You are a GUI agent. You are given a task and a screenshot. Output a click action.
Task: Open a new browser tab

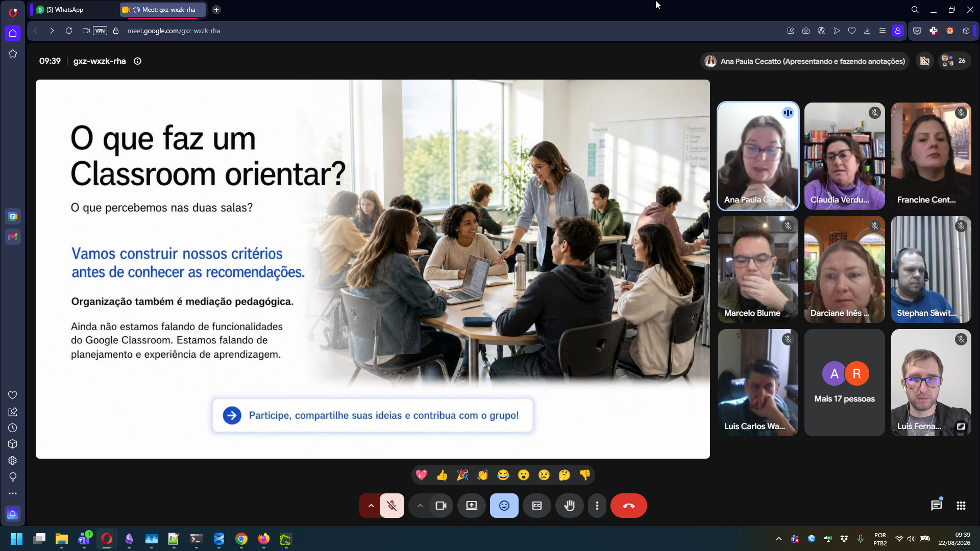(x=216, y=10)
